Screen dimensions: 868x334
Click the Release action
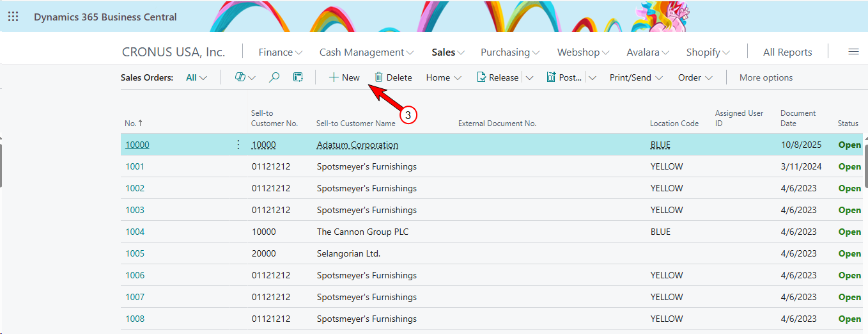point(497,77)
